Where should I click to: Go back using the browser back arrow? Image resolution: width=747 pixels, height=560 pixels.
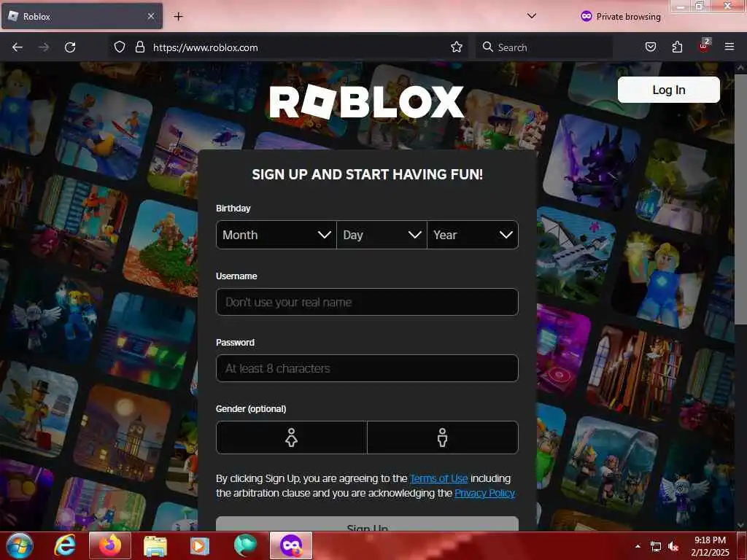pos(18,47)
